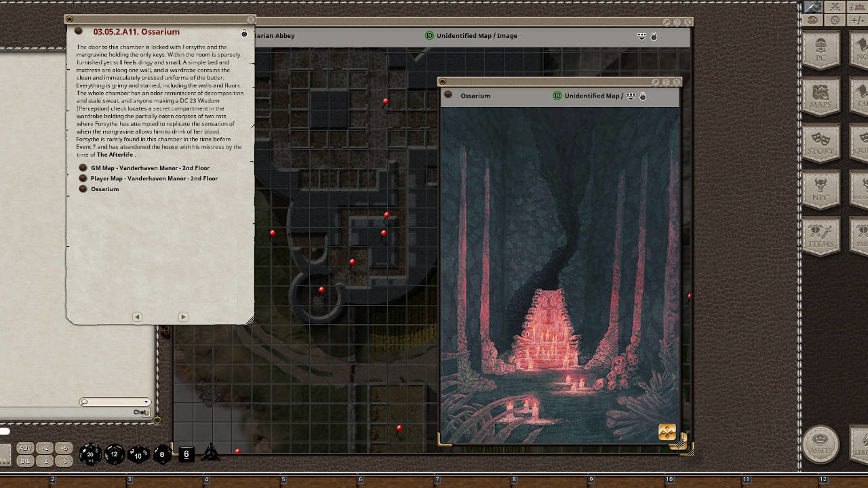The height and width of the screenshot is (488, 868).
Task: Open the Items sidebar panel
Action: point(821,237)
